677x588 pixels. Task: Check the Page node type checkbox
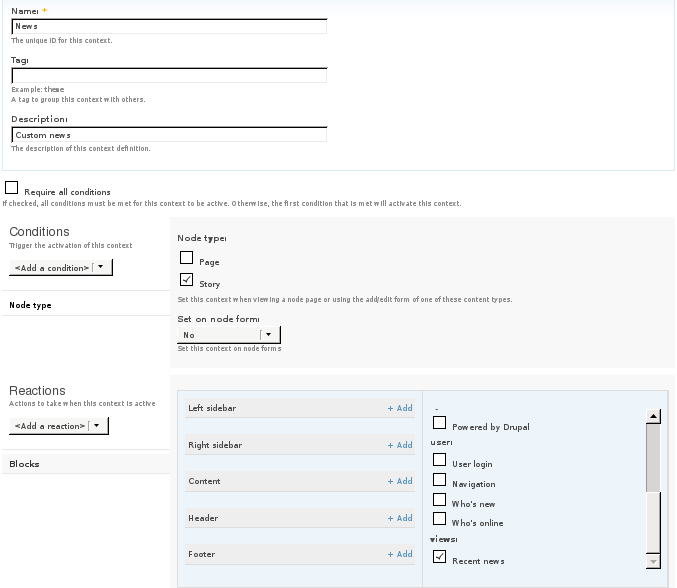point(186,258)
